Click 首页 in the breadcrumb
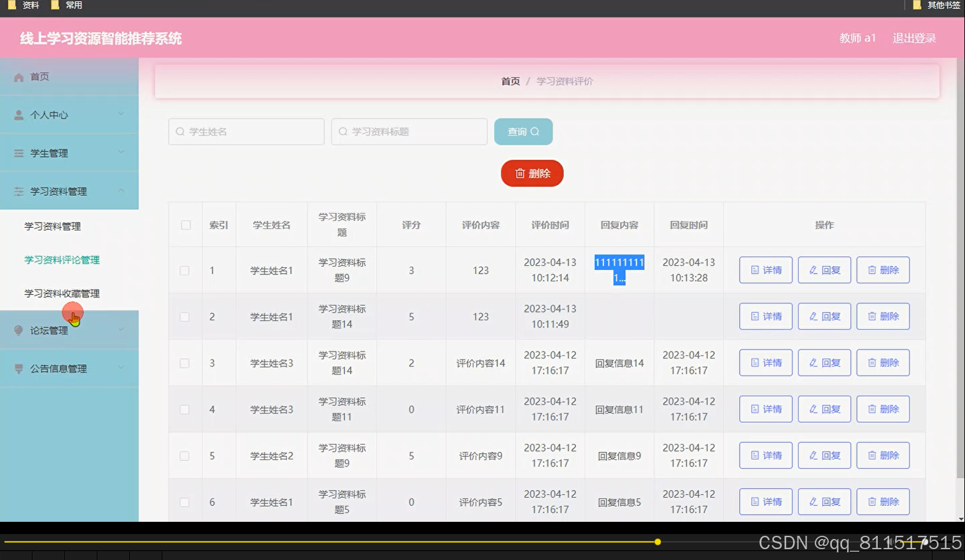Image resolution: width=965 pixels, height=560 pixels. [x=511, y=81]
